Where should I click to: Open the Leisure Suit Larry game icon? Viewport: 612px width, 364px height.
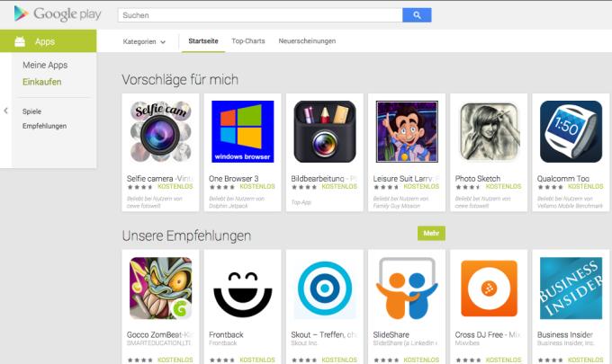[x=407, y=132]
